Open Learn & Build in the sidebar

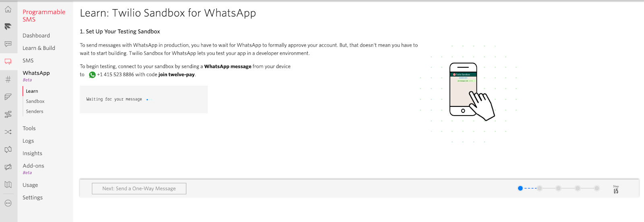(x=39, y=48)
